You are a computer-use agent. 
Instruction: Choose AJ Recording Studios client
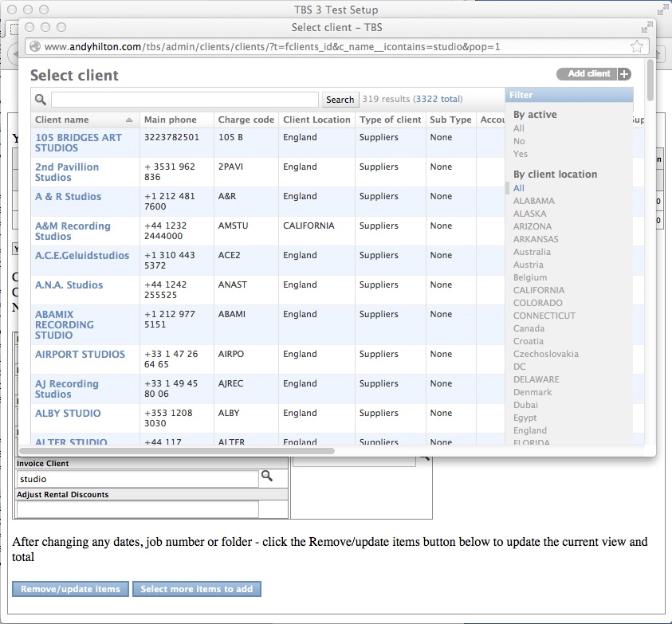click(x=67, y=389)
